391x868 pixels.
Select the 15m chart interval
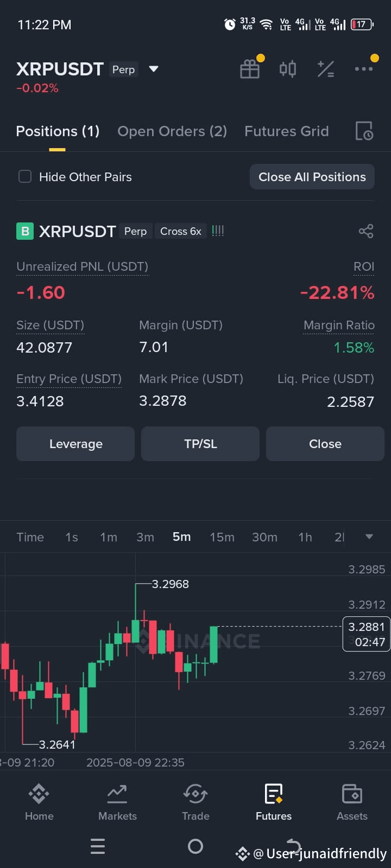222,537
